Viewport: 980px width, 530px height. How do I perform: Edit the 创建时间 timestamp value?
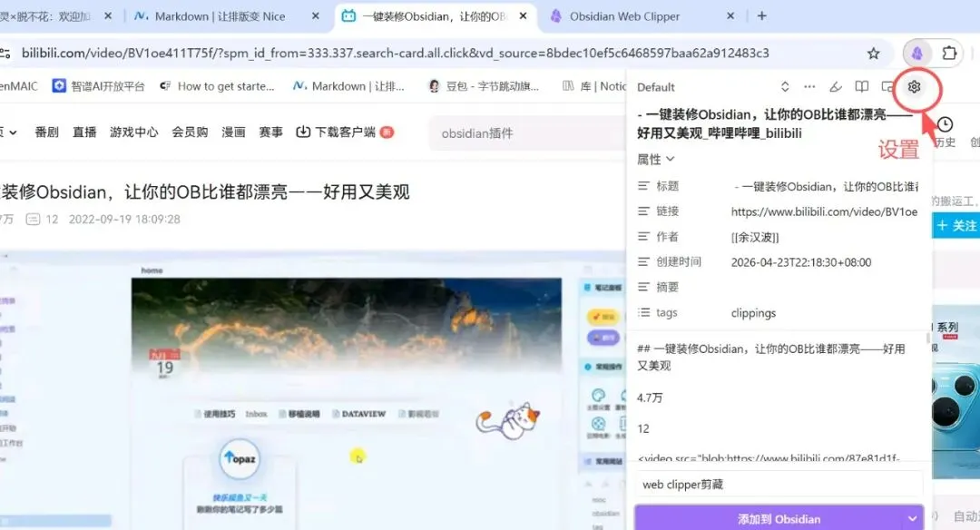801,262
